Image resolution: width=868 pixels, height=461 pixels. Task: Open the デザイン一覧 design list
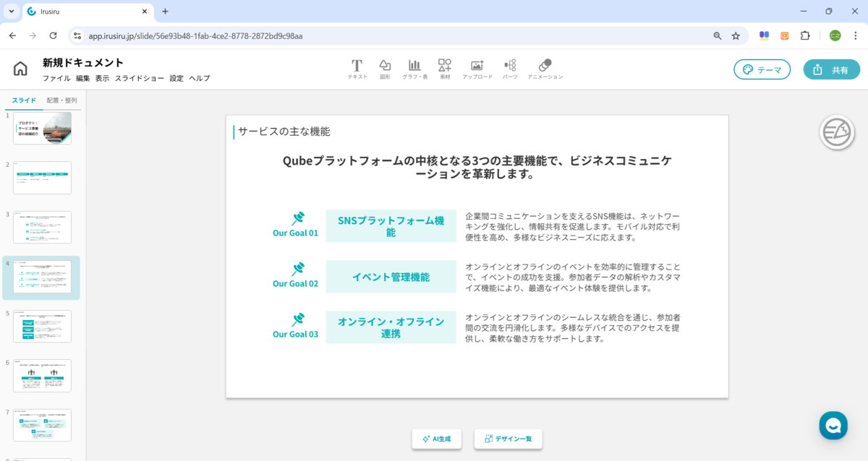coord(508,439)
